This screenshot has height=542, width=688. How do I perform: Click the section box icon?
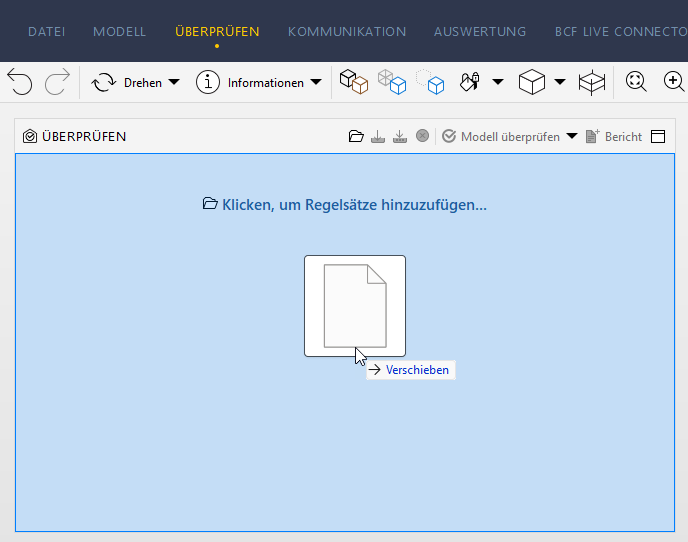coord(592,82)
